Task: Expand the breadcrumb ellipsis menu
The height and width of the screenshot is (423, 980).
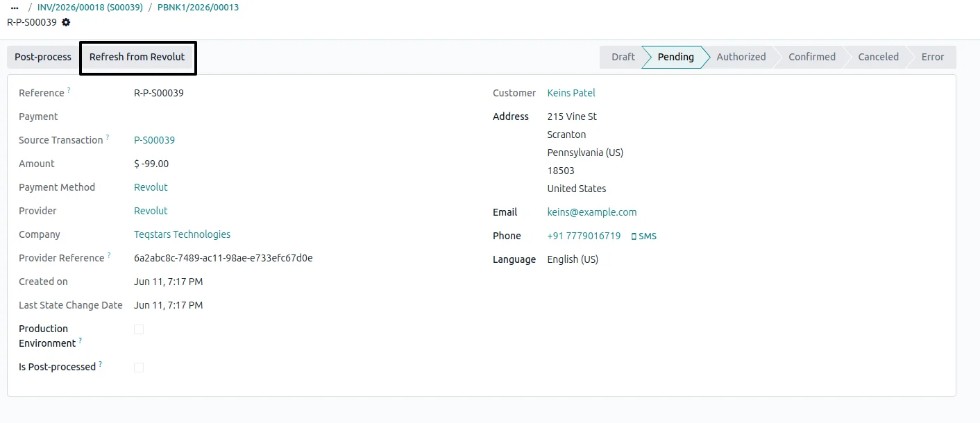Action: pos(15,7)
